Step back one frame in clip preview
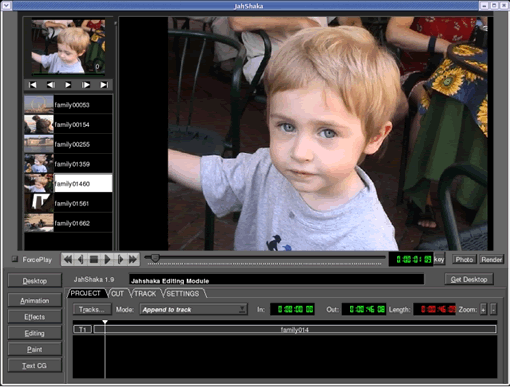 click(50, 85)
